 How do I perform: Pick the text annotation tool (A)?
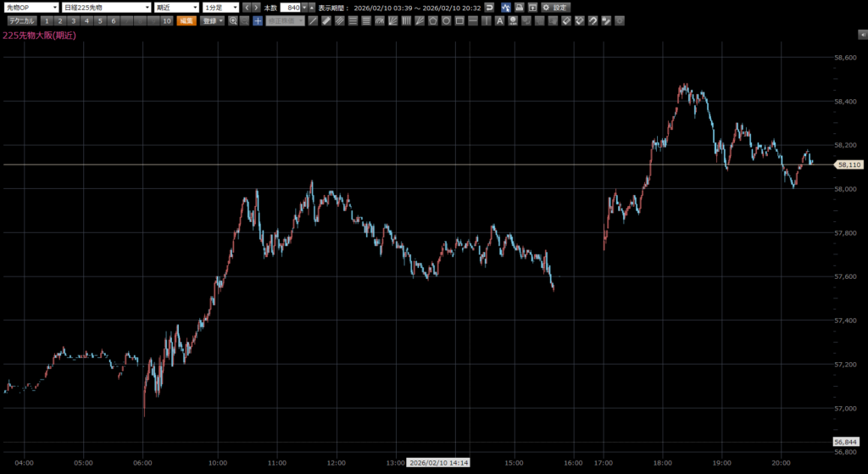500,20
